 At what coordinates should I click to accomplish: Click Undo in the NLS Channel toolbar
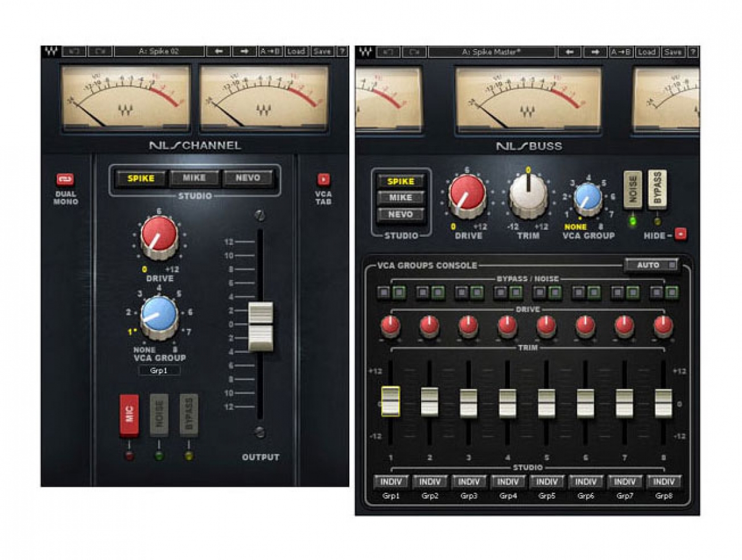coord(74,51)
